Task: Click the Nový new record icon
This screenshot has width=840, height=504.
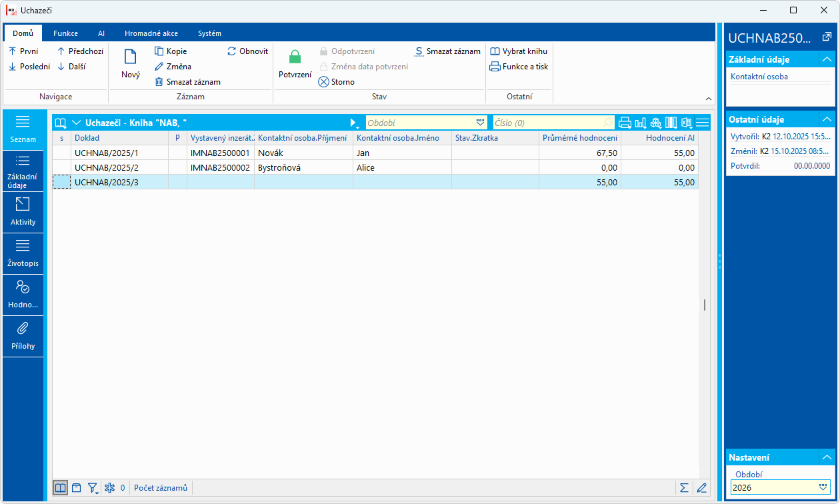Action: pos(131,57)
